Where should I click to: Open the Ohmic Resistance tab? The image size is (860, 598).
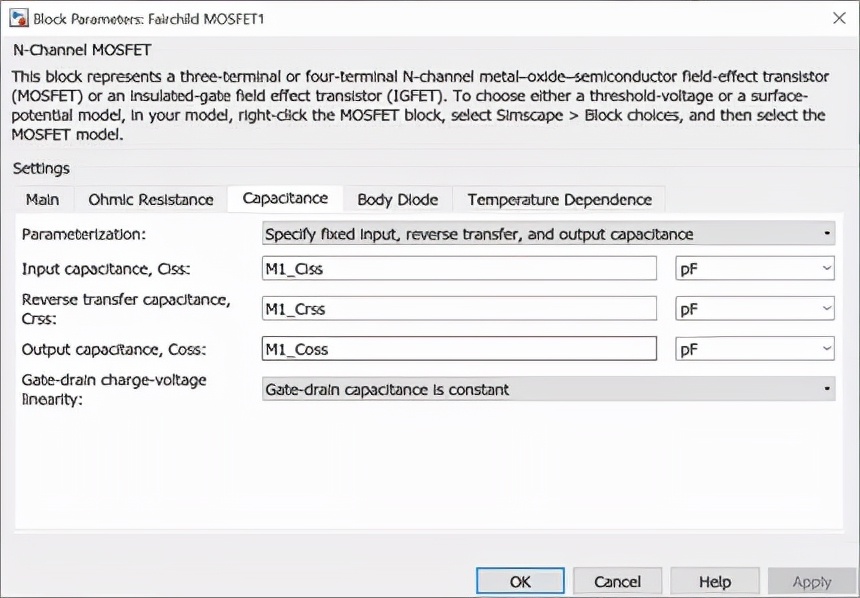coord(151,199)
